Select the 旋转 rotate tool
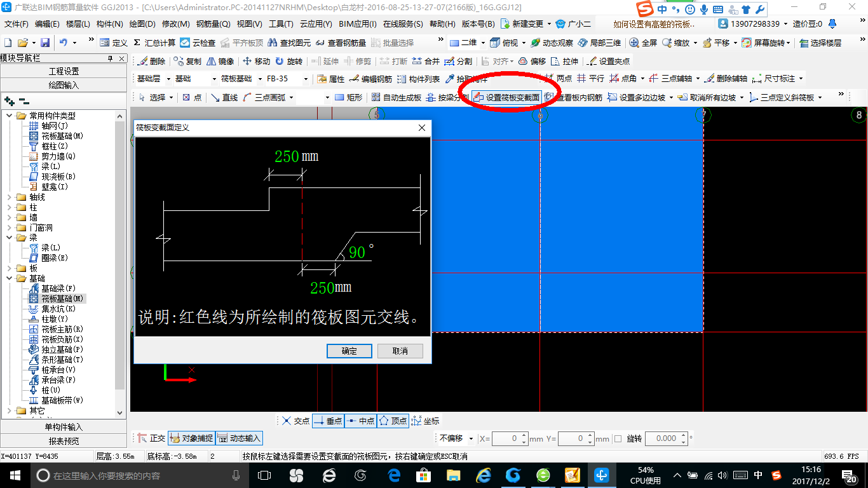Screen dimensions: 868x488 (288, 61)
